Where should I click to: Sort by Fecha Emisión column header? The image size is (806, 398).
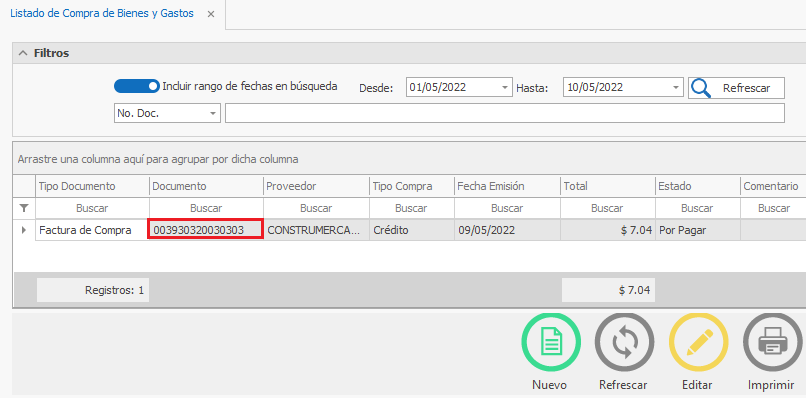click(507, 186)
